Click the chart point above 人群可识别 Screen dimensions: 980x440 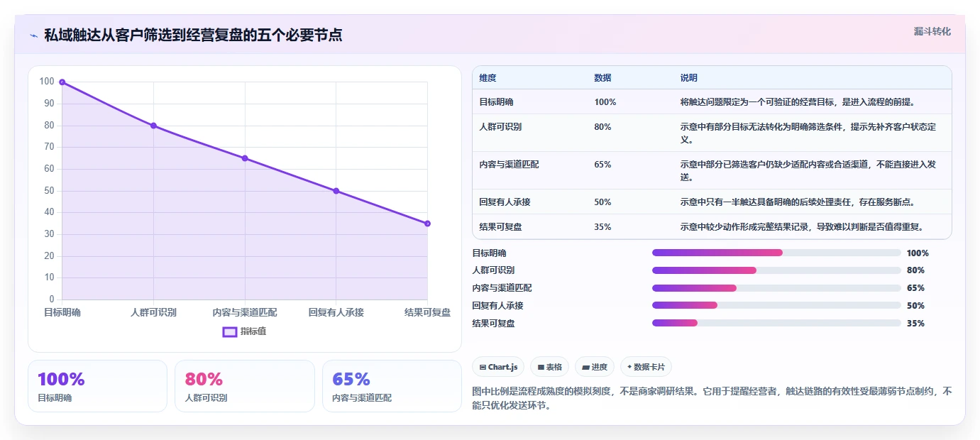tap(153, 126)
